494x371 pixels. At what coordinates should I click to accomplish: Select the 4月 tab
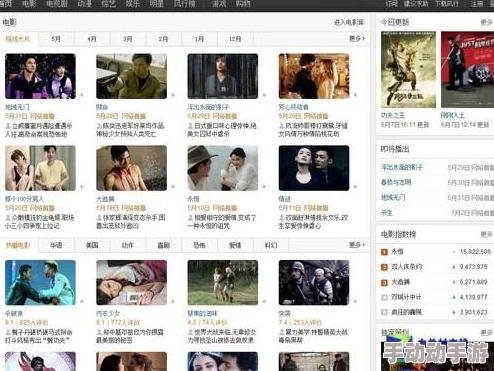92,39
